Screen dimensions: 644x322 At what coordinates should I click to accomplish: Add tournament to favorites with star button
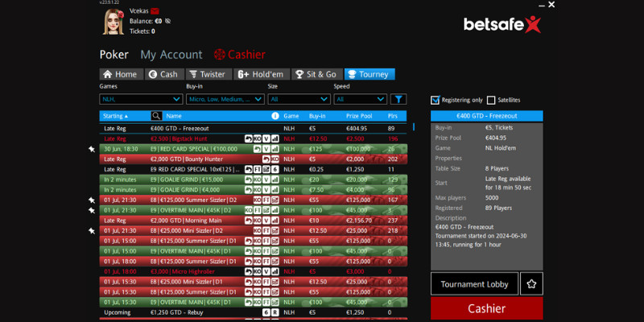530,284
